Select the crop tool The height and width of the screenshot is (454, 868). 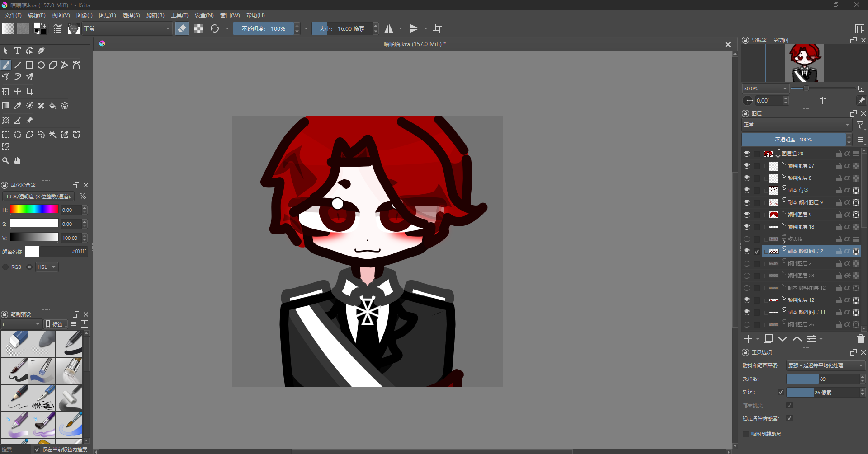coord(29,91)
